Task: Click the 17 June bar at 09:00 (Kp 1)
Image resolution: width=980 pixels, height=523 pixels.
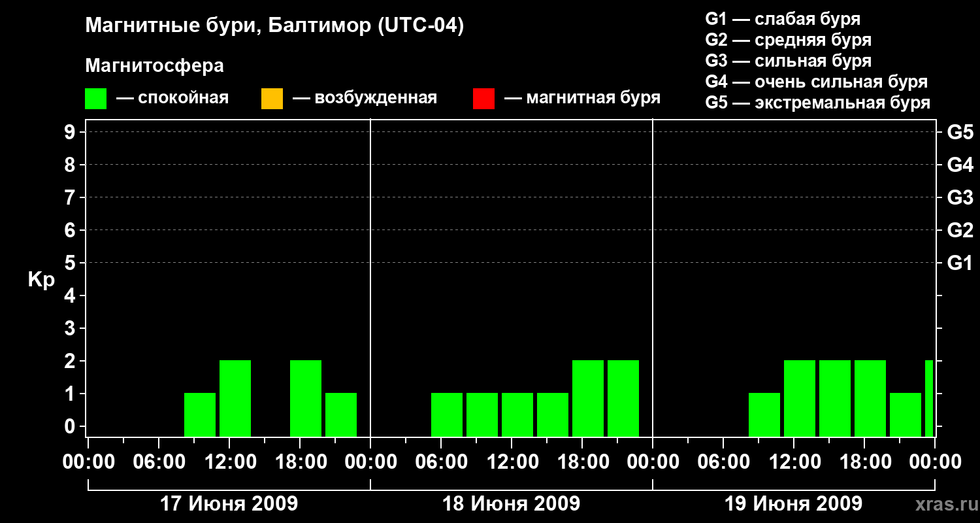Action: tap(200, 414)
